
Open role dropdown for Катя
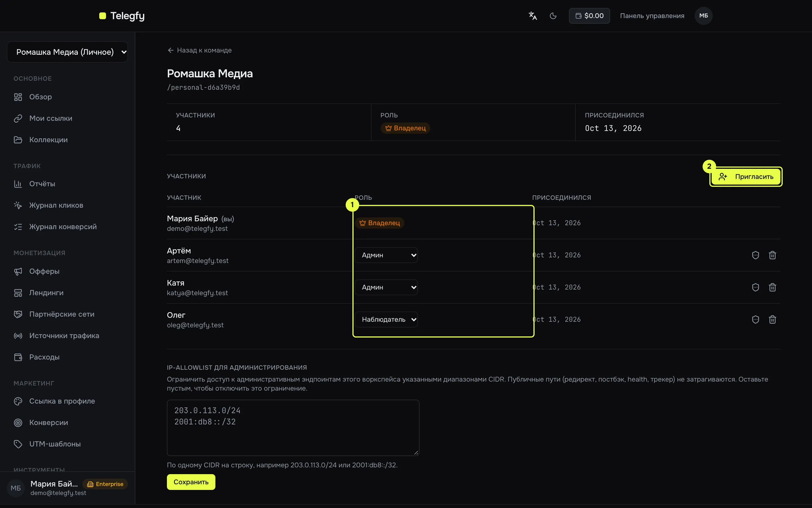click(x=386, y=287)
